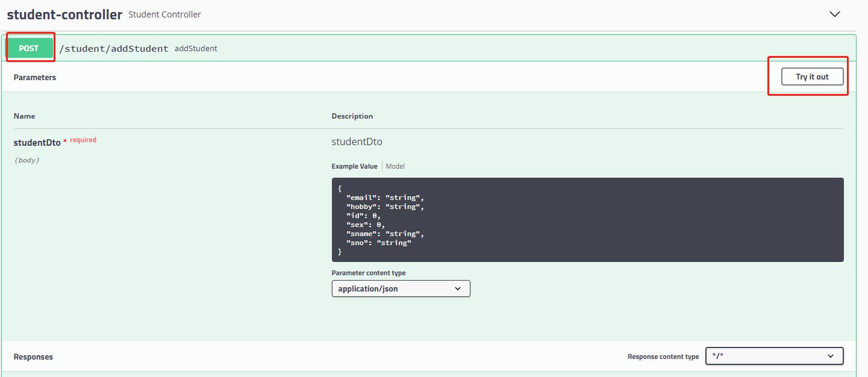Open the Parameter content type dropdown

(x=401, y=288)
